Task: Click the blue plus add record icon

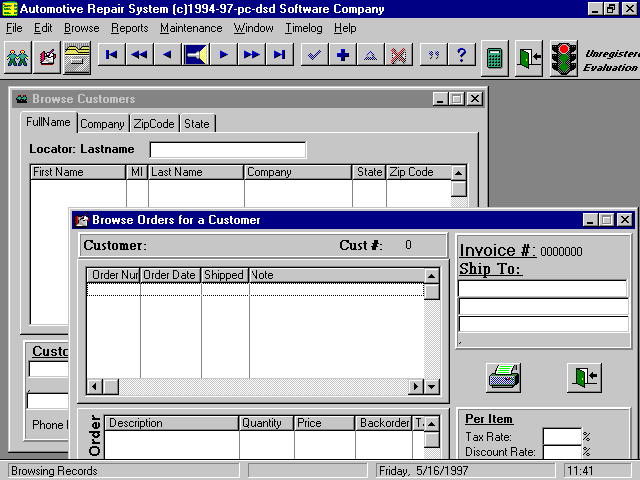Action: (343, 55)
